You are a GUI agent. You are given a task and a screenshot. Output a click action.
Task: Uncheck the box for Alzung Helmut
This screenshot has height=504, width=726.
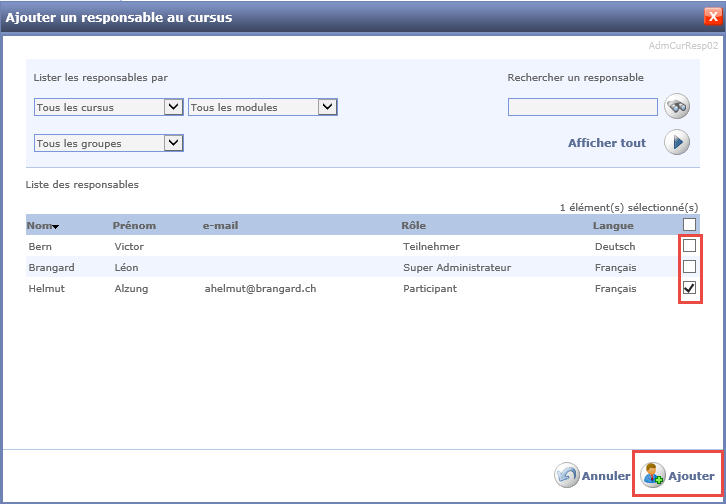(689, 288)
